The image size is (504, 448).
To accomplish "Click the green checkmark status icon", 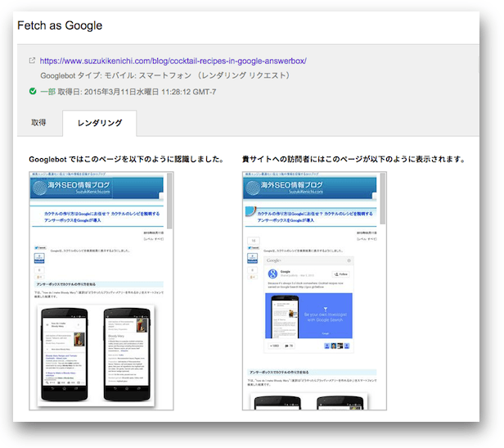I will pos(33,91).
